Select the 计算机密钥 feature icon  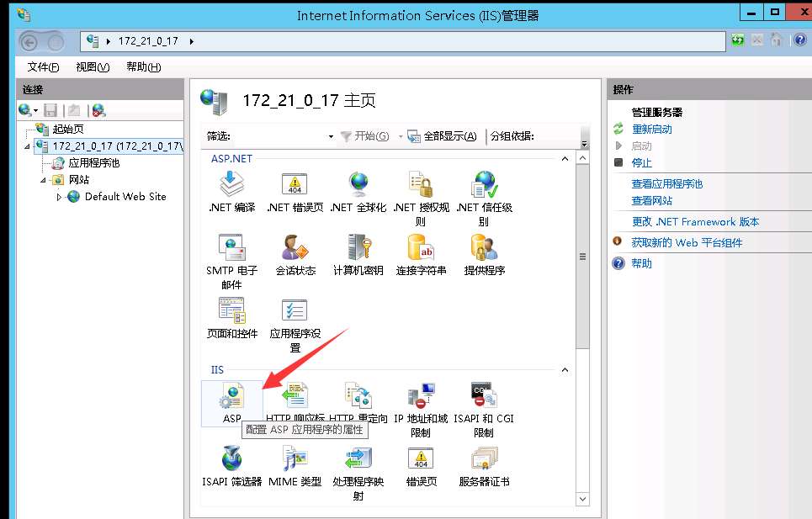tap(357, 248)
